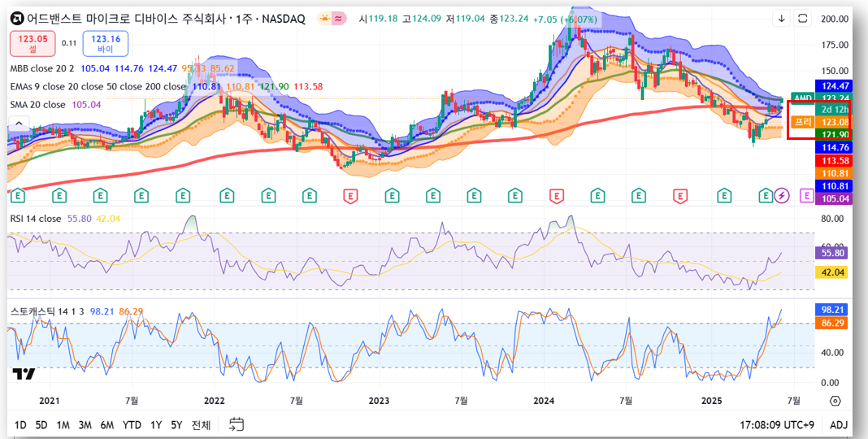The image size is (868, 439).
Task: Click the high value 고124.09
Action: click(x=421, y=19)
